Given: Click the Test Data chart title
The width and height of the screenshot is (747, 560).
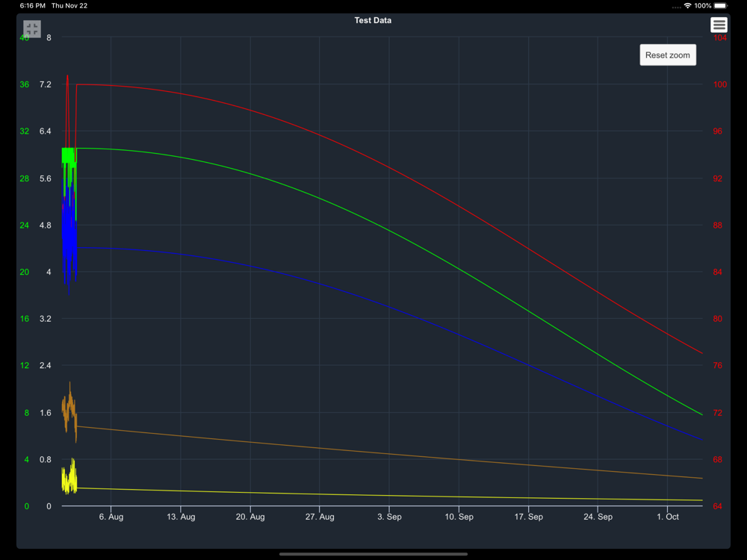Looking at the screenshot, I should pos(373,20).
